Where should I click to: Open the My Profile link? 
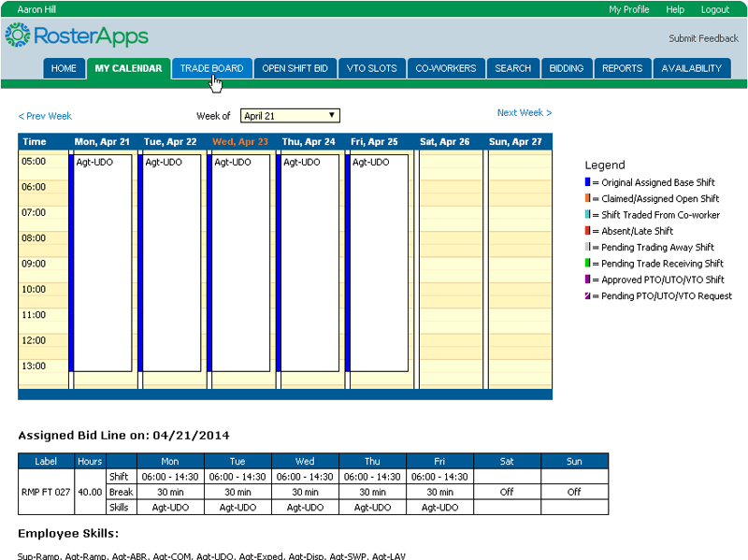coord(628,9)
